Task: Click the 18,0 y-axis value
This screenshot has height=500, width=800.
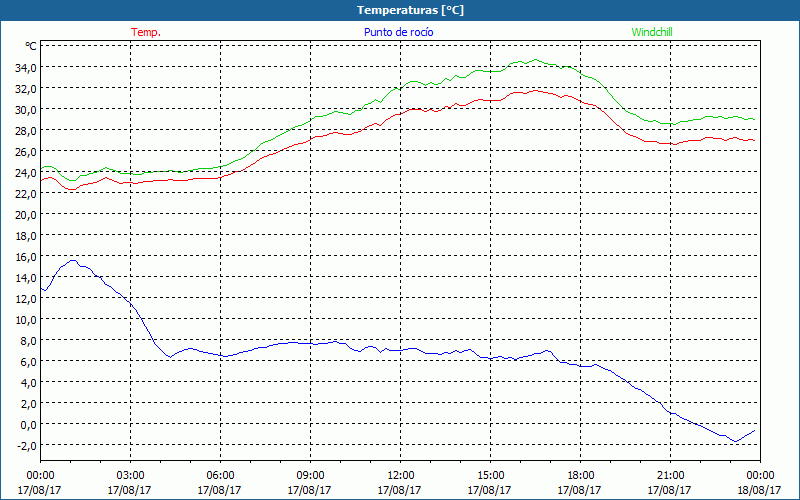Action: pos(26,236)
